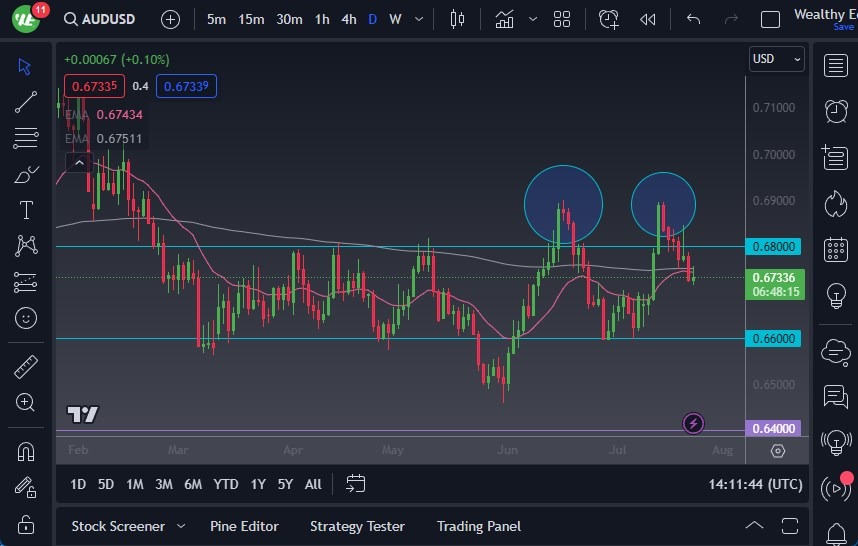This screenshot has width=858, height=546.
Task: Create a new alert from top toolbar
Action: pyautogui.click(x=608, y=19)
